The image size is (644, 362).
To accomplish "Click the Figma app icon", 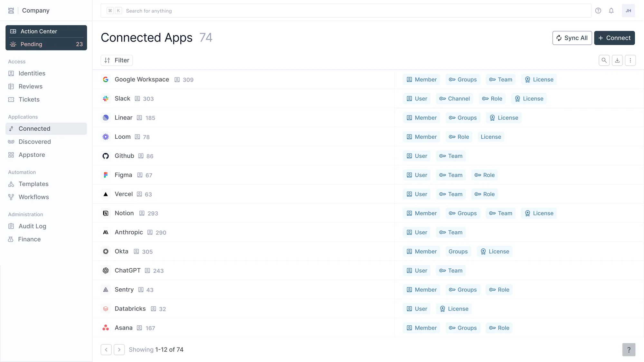I will pyautogui.click(x=106, y=175).
